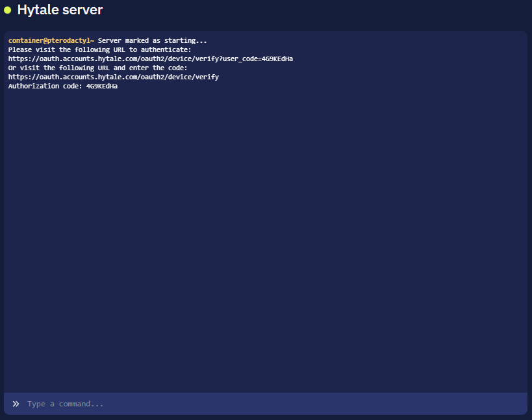This screenshot has height=420, width=532.
Task: Open the device verify URL without user code
Action: click(113, 77)
